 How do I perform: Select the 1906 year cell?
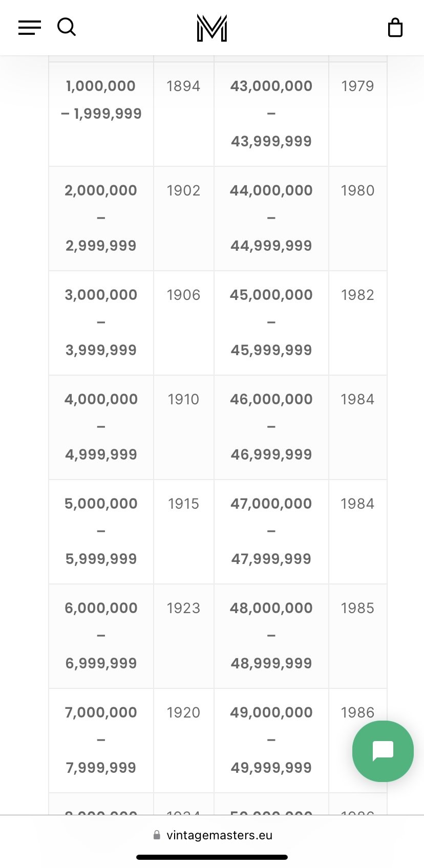(184, 323)
